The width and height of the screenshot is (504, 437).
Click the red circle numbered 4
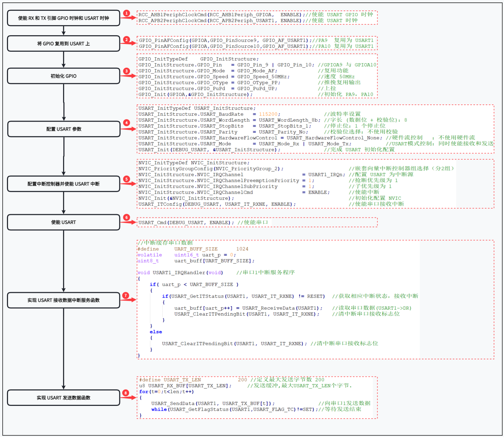point(126,123)
